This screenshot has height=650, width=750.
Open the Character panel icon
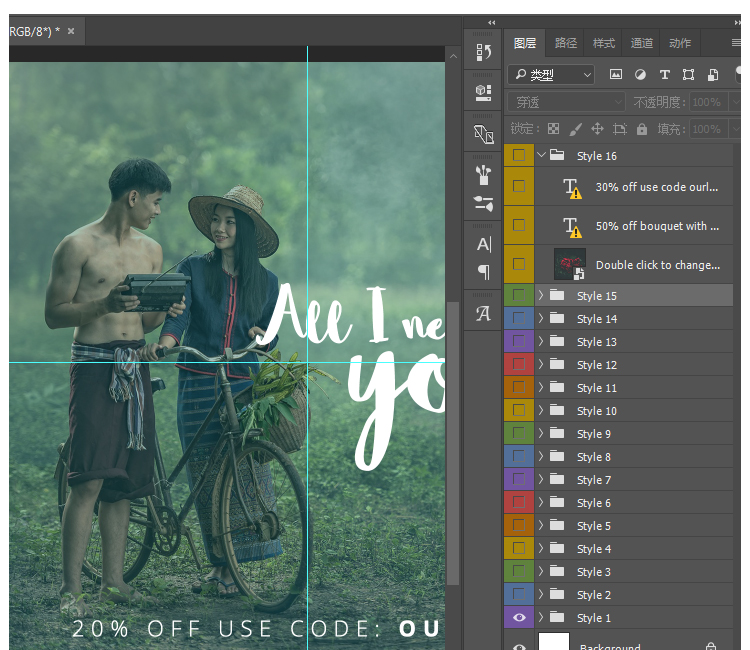click(x=484, y=244)
